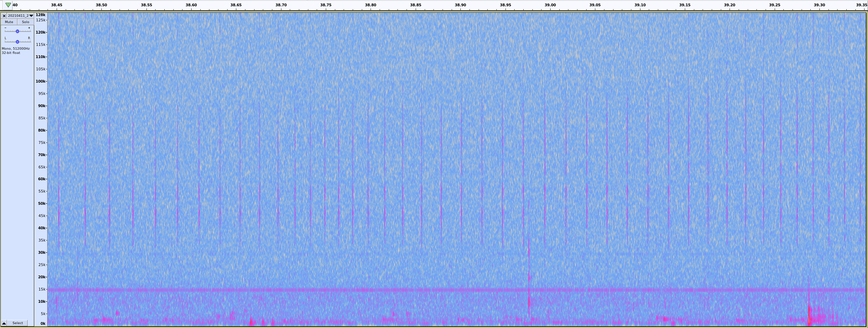Image resolution: width=868 pixels, height=328 pixels.
Task: Solo the 20210411_2 track
Action: click(x=26, y=22)
